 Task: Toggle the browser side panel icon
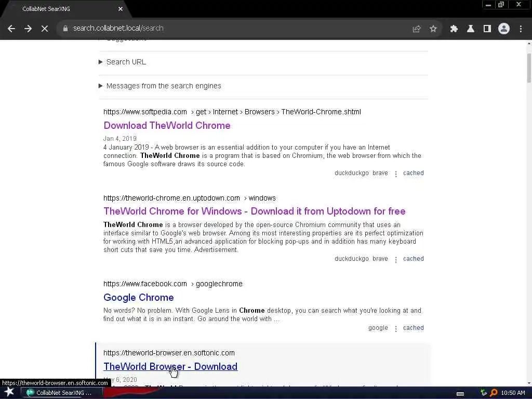[x=487, y=29]
